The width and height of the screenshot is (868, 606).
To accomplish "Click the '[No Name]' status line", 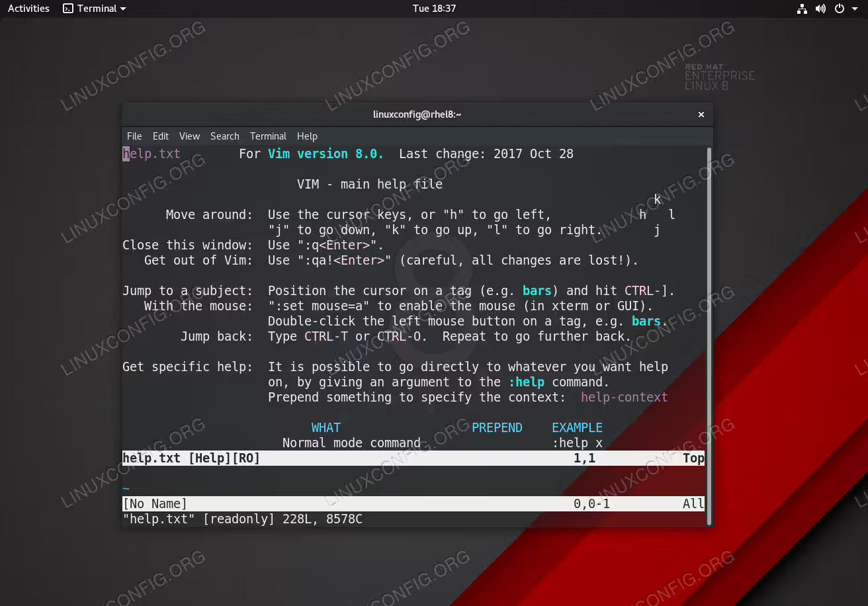I will [x=155, y=503].
